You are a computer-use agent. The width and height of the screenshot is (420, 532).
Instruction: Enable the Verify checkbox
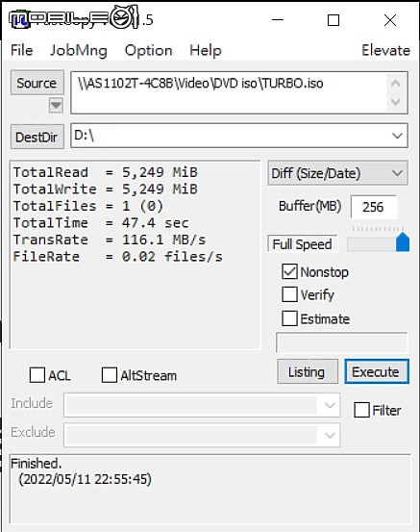(290, 294)
